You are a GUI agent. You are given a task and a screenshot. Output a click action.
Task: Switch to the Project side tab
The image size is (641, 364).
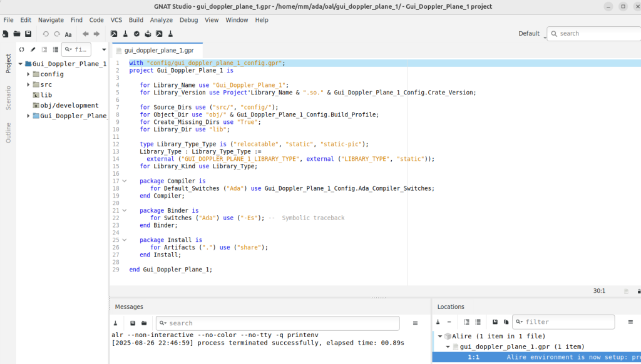[x=8, y=63]
